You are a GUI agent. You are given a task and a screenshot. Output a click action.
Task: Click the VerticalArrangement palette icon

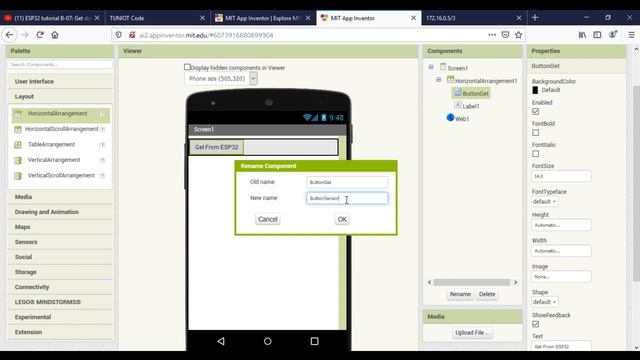pyautogui.click(x=18, y=160)
